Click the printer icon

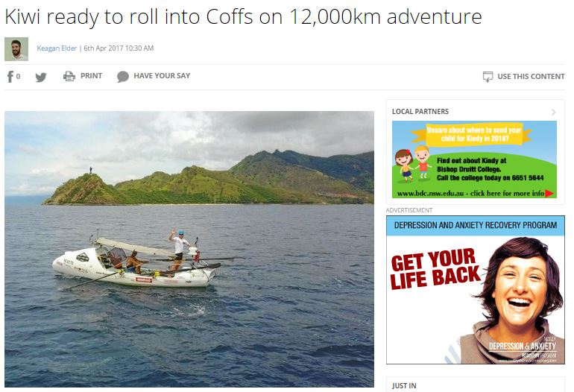click(69, 76)
